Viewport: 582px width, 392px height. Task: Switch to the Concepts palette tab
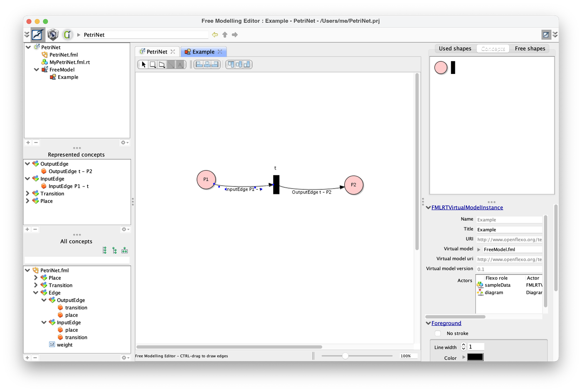[x=493, y=49]
